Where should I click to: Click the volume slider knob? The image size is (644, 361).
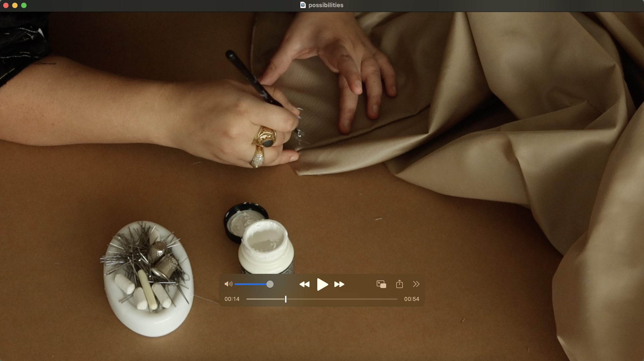tap(270, 284)
